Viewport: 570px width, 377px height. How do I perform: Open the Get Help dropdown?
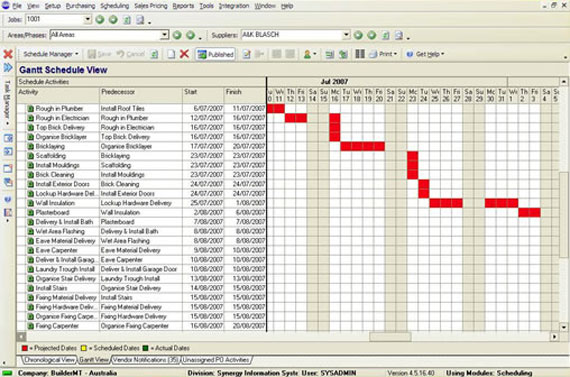coord(425,54)
